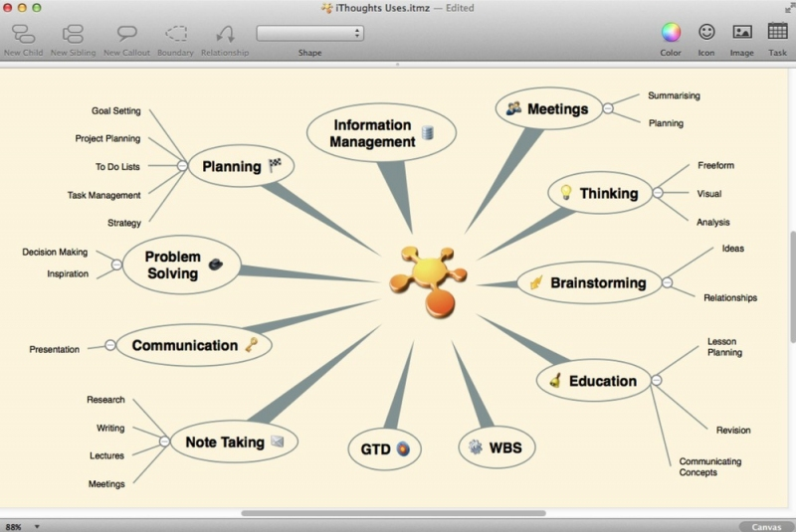Click the Boundary toolbar icon

(176, 34)
